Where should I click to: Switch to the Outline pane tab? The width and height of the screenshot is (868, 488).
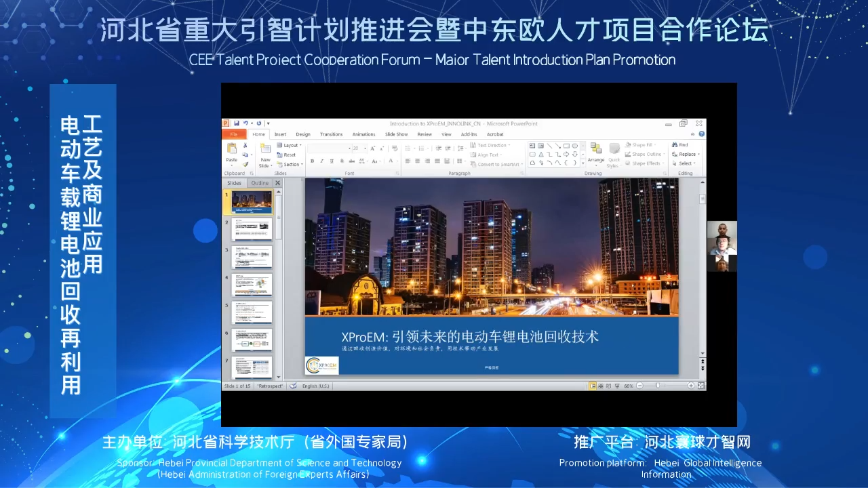(x=260, y=183)
